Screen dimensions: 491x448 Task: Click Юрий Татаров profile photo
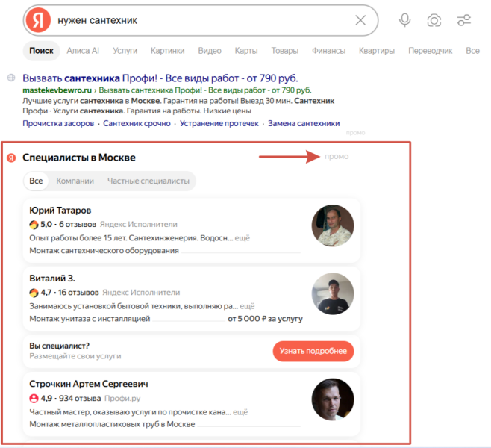pos(333,225)
